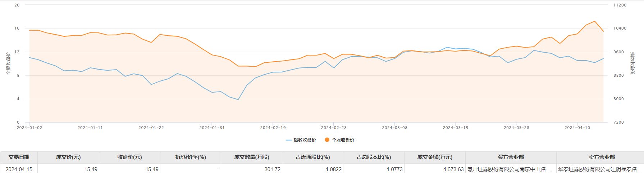The height and width of the screenshot is (173, 644).
Task: Click the orange dot marker for 个股收盘价 legend
Action: click(x=327, y=140)
